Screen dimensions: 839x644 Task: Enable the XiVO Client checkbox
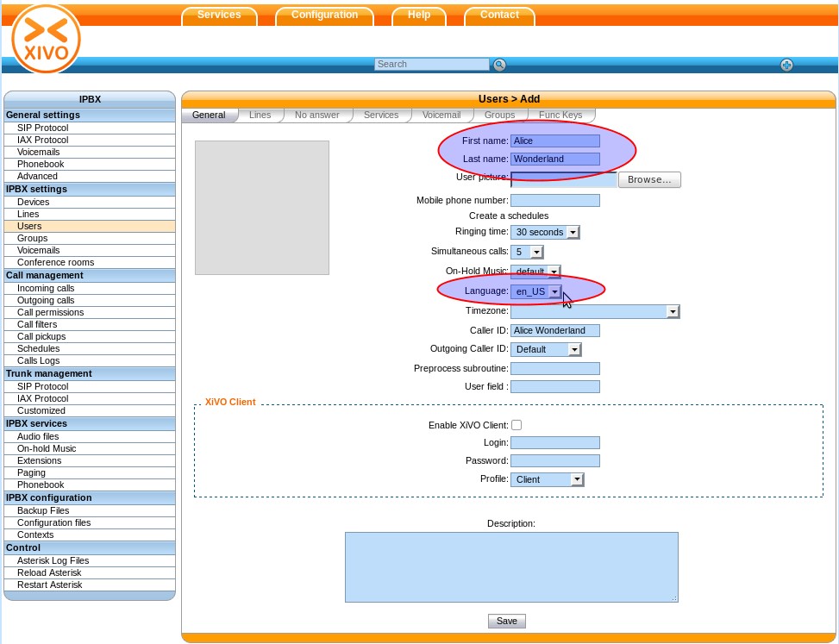click(517, 425)
